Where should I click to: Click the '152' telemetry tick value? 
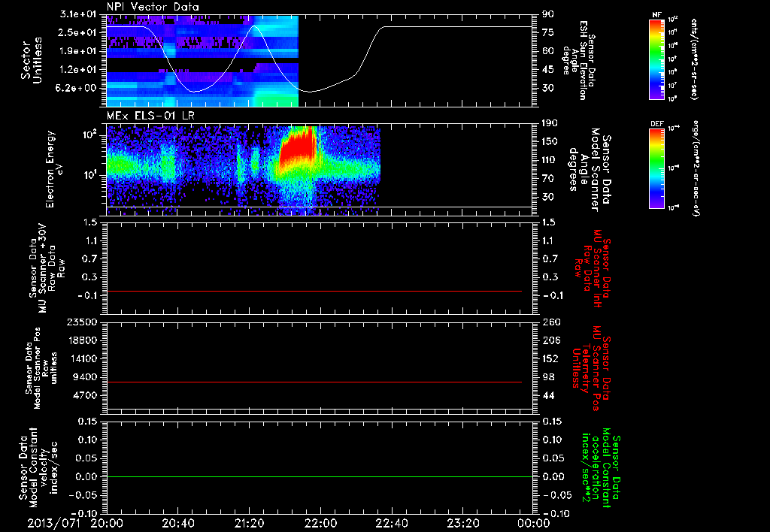click(551, 358)
